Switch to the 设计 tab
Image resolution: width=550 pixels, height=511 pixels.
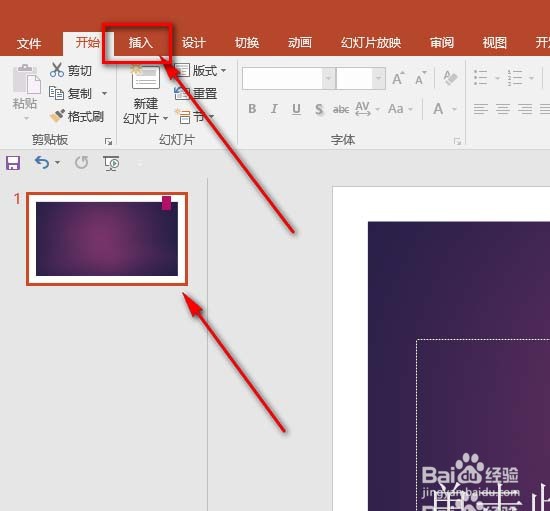click(x=193, y=43)
